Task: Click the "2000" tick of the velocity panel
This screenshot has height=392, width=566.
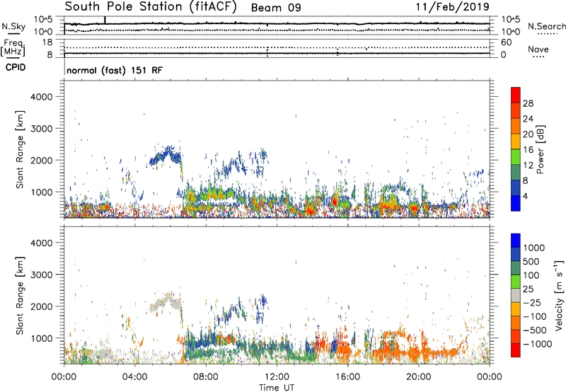Action: click(41, 306)
